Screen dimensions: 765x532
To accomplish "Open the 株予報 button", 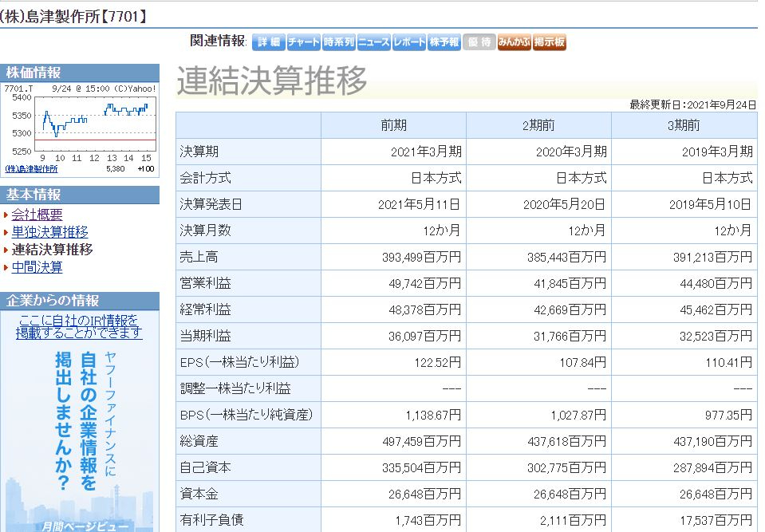I will pos(444,42).
